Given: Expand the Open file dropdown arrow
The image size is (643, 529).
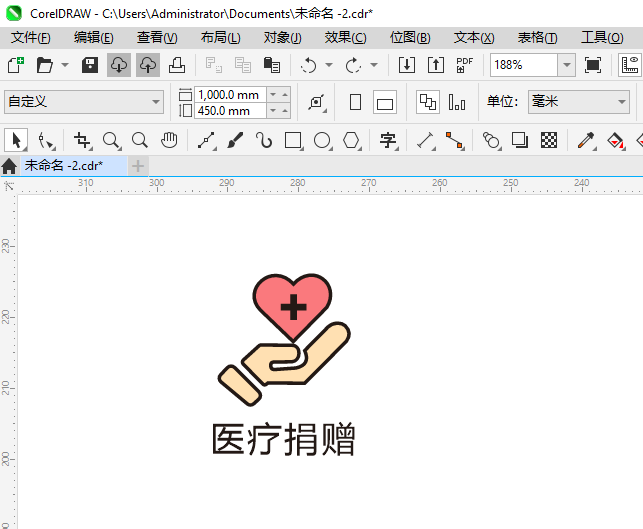Looking at the screenshot, I should point(65,65).
